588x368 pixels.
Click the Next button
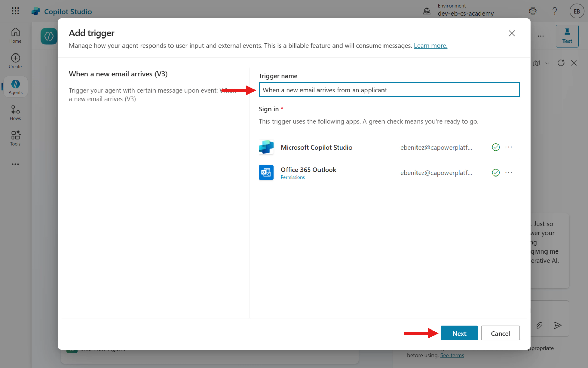tap(459, 333)
